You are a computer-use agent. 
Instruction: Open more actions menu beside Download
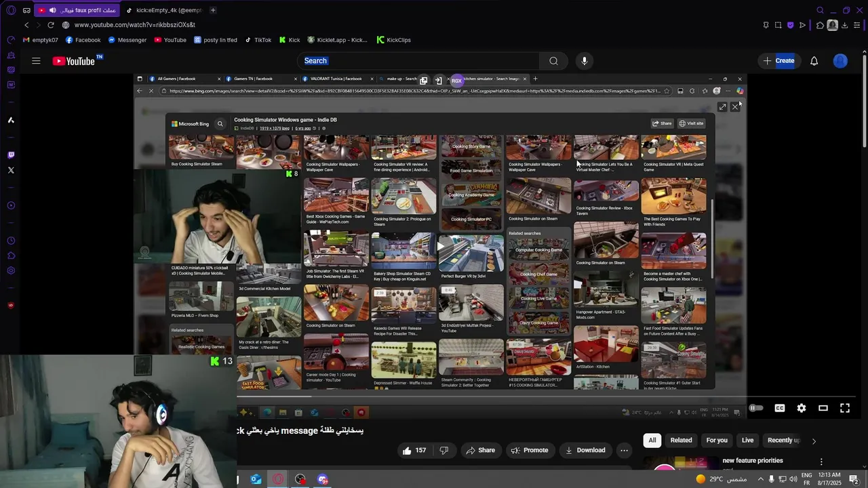[624, 450]
